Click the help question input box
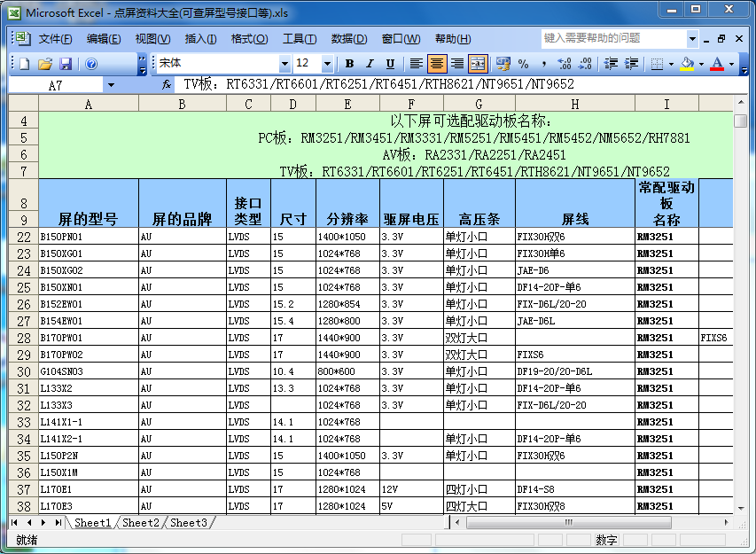The height and width of the screenshot is (554, 756). point(614,38)
